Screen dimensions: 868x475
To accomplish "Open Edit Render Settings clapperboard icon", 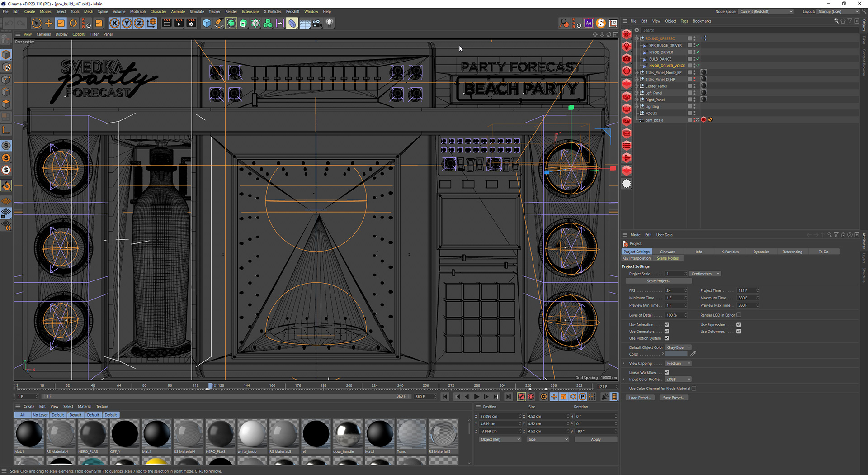I will tap(191, 23).
